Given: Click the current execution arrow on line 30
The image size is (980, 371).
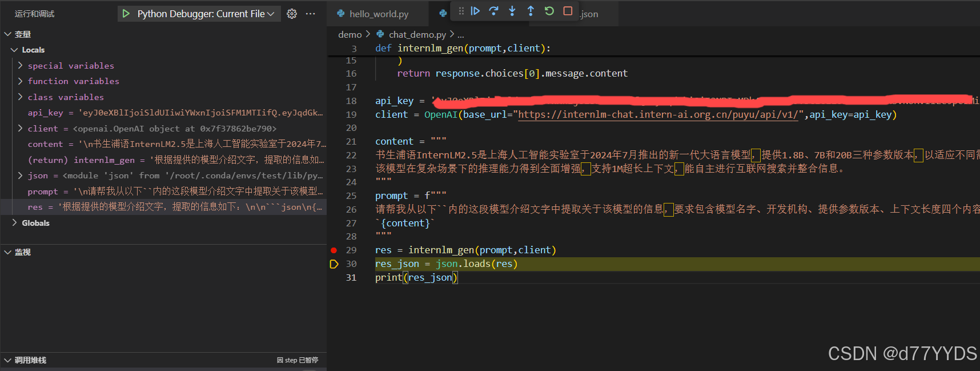Looking at the screenshot, I should [x=334, y=264].
